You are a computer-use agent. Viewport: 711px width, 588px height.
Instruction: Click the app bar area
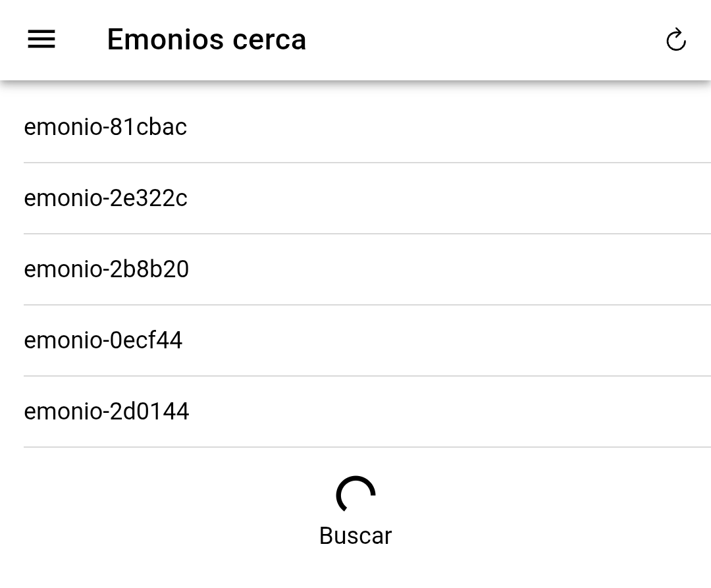355,40
